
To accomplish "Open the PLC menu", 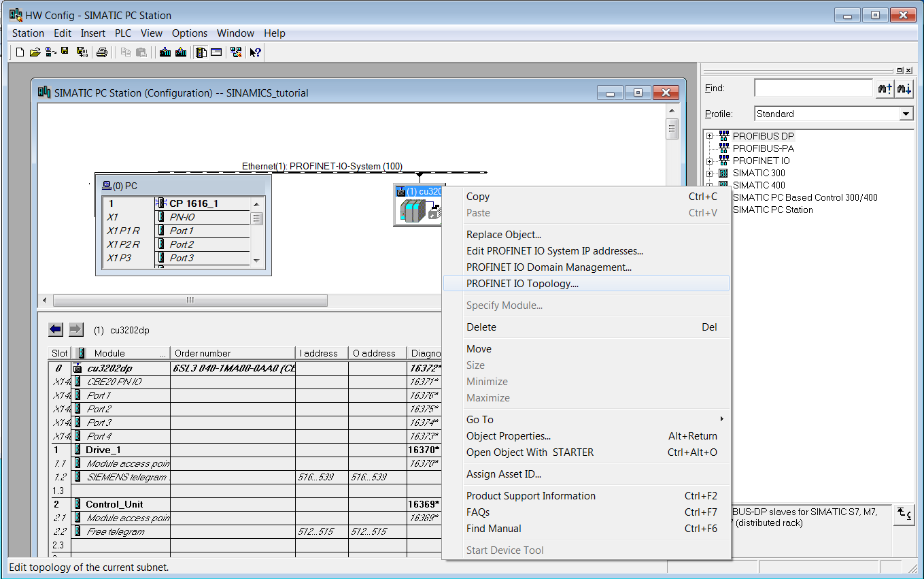I will tap(123, 33).
